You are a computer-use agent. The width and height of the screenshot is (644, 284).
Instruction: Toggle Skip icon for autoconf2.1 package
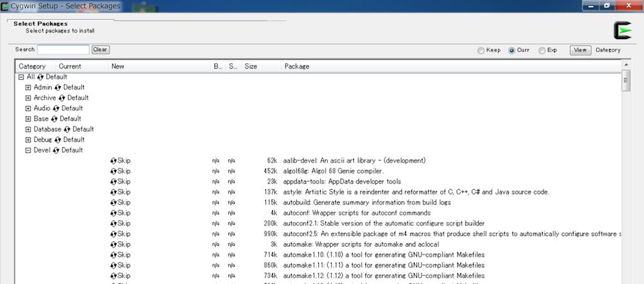coord(113,224)
